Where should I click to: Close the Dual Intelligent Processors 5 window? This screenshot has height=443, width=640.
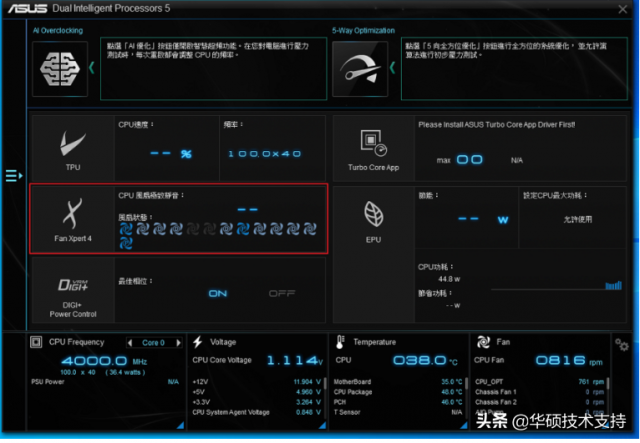coord(622,9)
